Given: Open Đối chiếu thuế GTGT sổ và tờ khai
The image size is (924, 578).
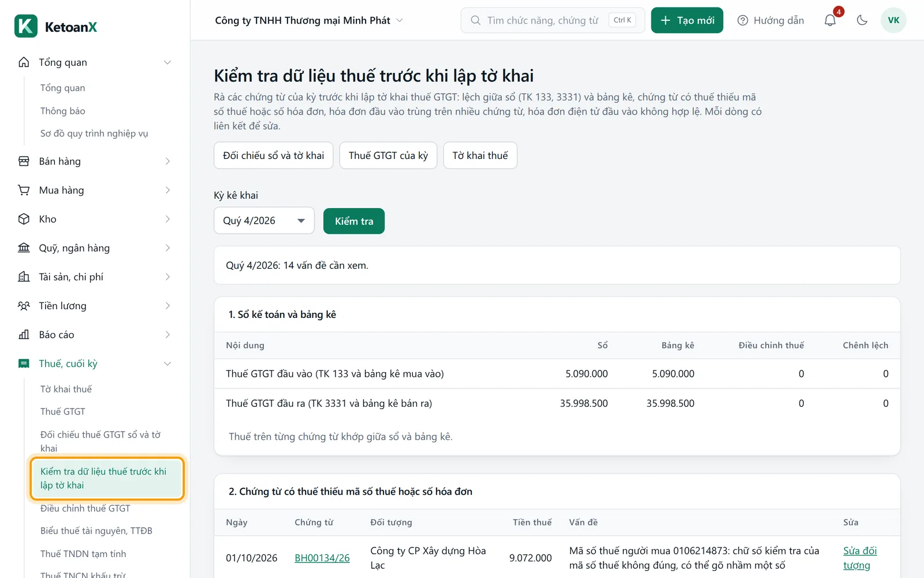Looking at the screenshot, I should pyautogui.click(x=100, y=442).
